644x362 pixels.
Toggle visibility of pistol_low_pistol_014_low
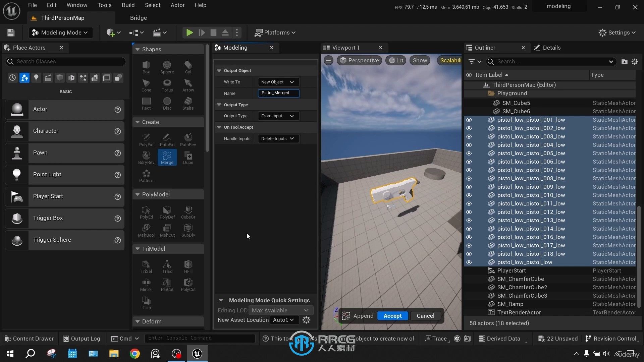coord(469,229)
